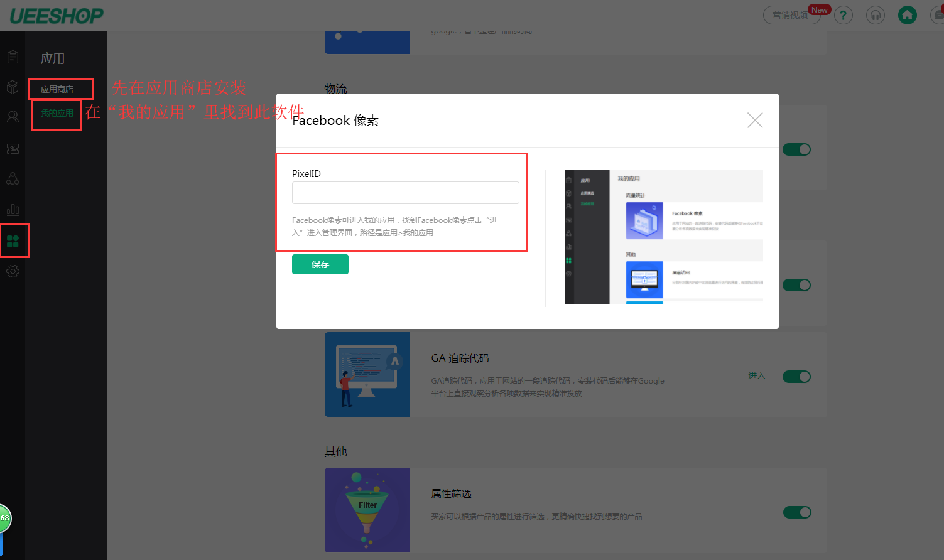Click the GA追踪代码 description text

(548, 387)
